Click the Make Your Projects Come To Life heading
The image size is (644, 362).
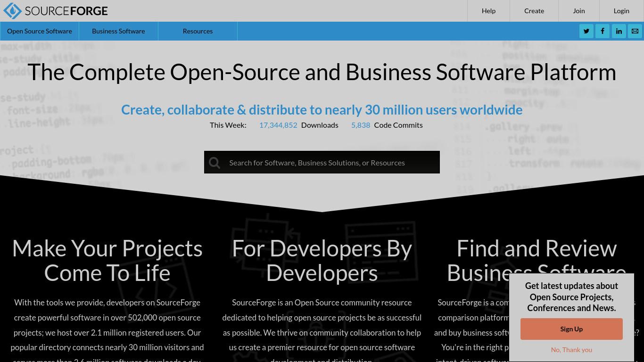(107, 261)
